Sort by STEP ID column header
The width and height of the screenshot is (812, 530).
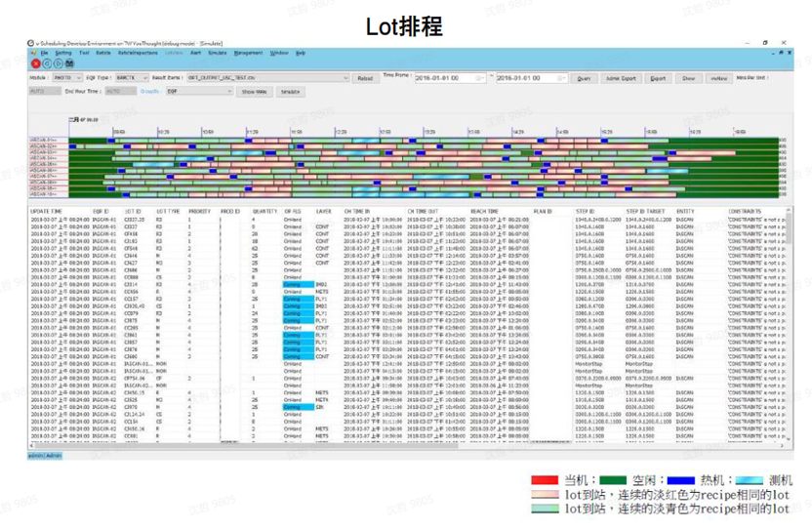click(x=586, y=212)
